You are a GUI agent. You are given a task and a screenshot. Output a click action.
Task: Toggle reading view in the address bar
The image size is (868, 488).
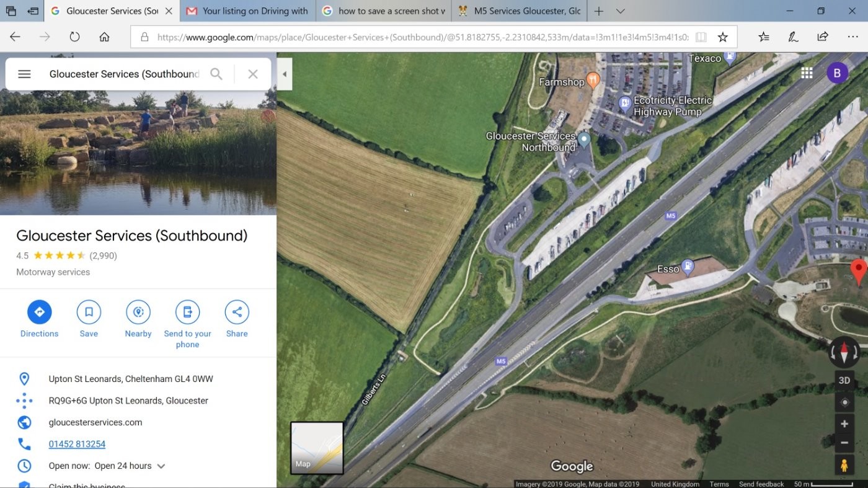coord(701,37)
